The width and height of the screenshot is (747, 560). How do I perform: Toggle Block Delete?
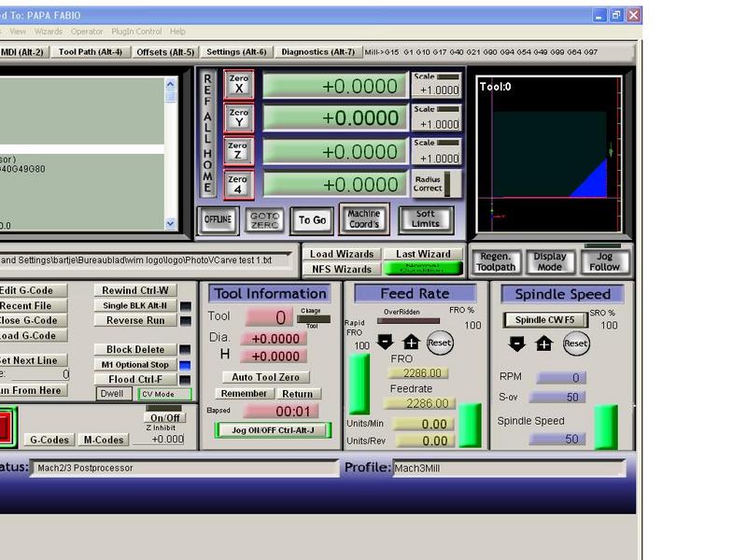click(x=135, y=350)
